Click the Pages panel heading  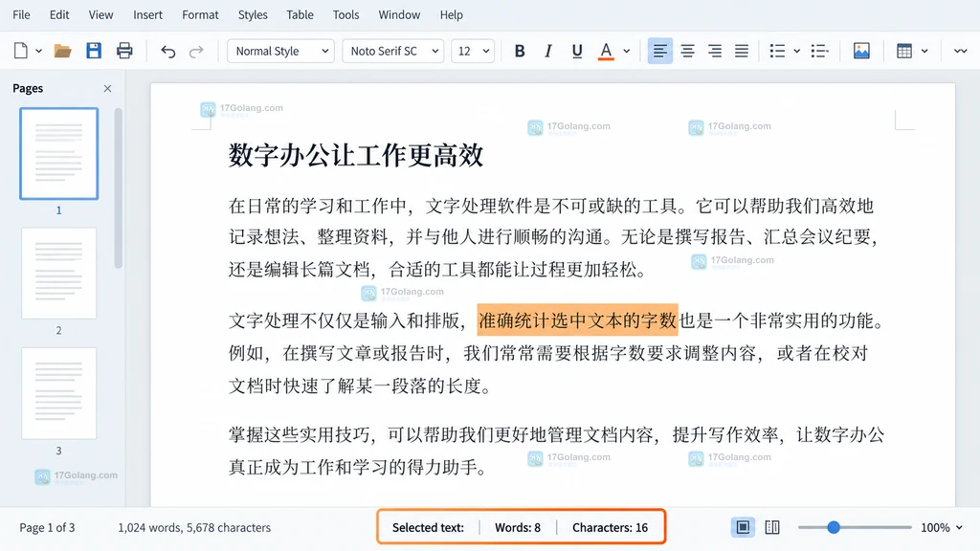28,88
